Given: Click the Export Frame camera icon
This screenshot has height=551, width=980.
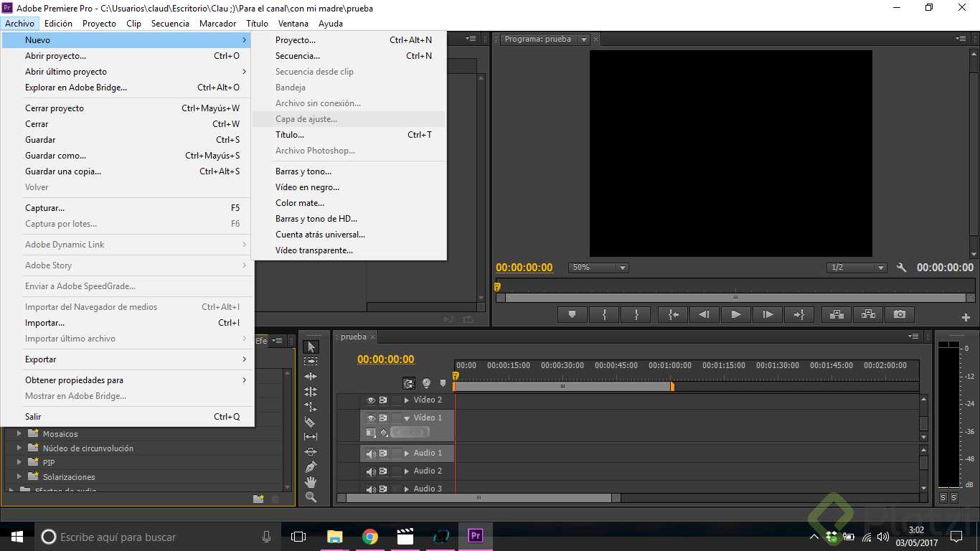Looking at the screenshot, I should pos(900,314).
